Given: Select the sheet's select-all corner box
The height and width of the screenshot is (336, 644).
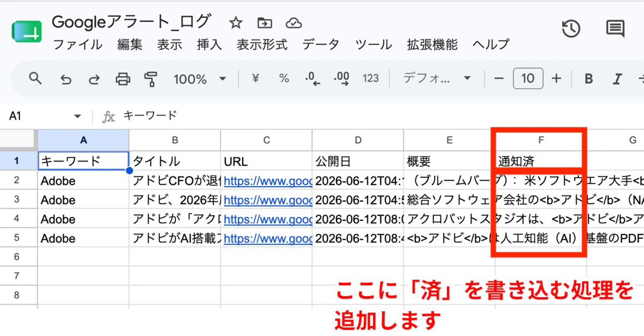Looking at the screenshot, I should [19, 140].
